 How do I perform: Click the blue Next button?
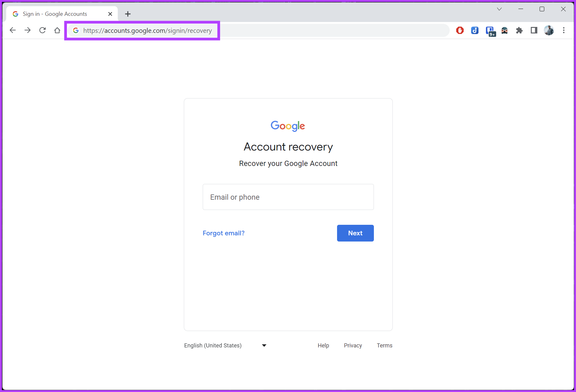click(x=355, y=233)
